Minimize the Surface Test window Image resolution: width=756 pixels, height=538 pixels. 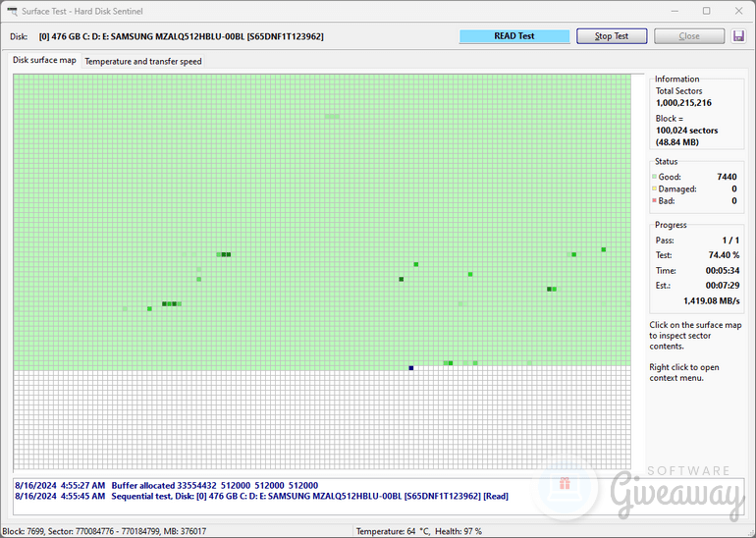point(675,11)
